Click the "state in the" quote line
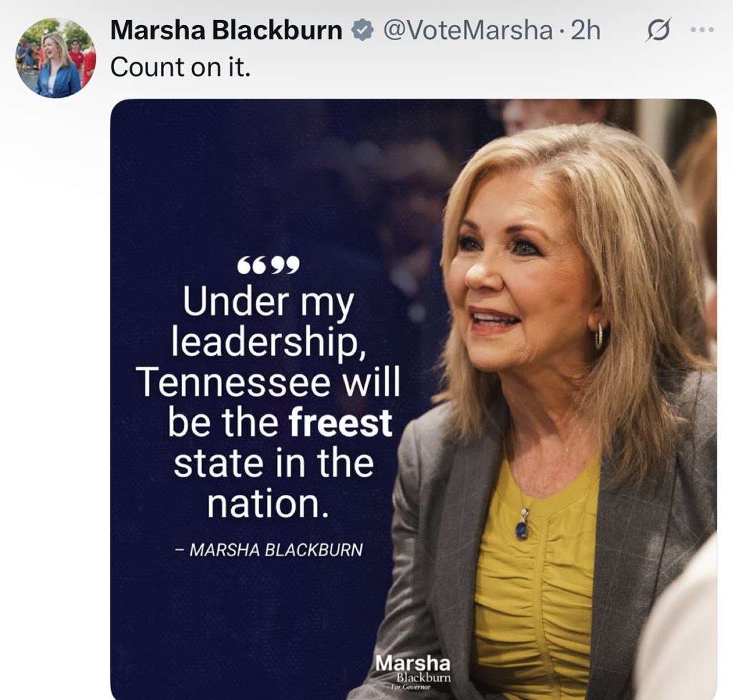 pyautogui.click(x=273, y=462)
